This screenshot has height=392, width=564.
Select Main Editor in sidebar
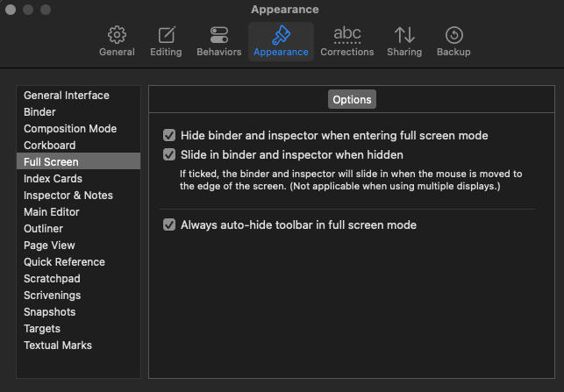coord(52,212)
